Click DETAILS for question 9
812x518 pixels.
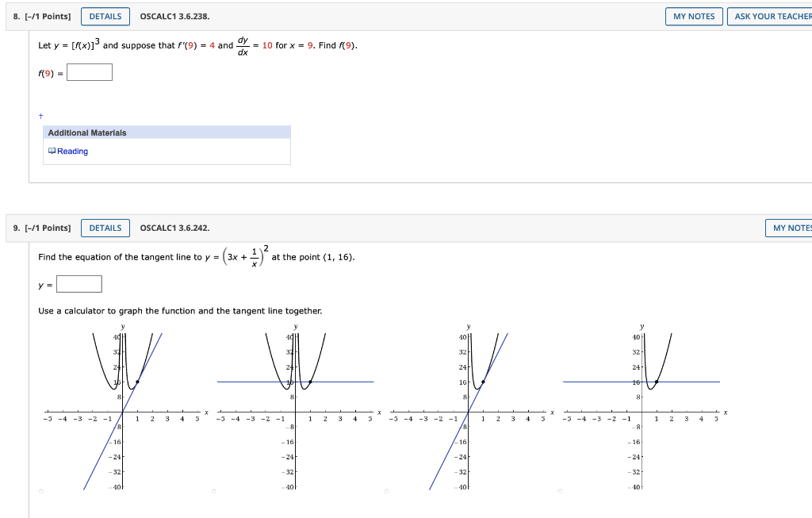pyautogui.click(x=105, y=228)
